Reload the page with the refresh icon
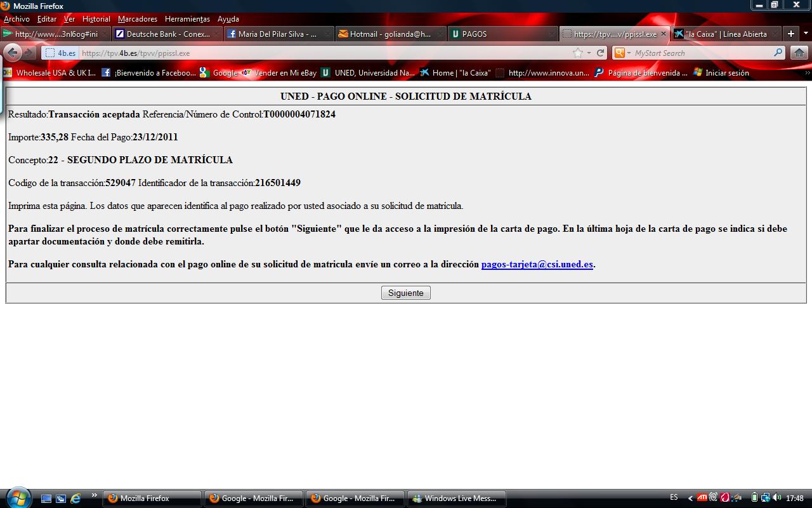The image size is (812, 508). (600, 53)
